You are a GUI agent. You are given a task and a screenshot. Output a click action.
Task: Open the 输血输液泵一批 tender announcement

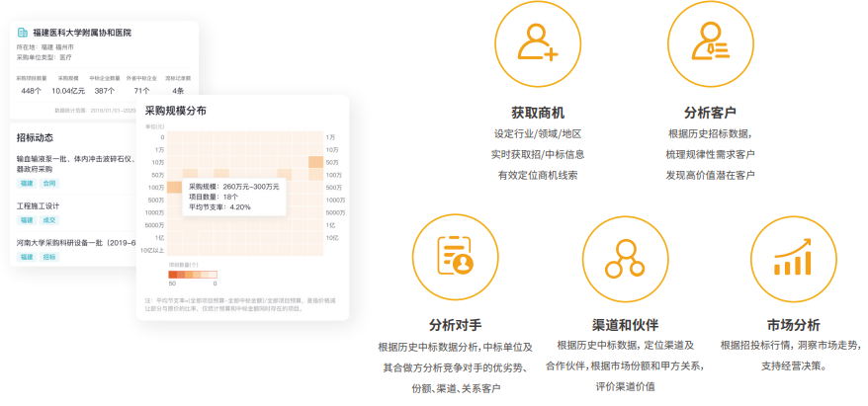click(76, 164)
